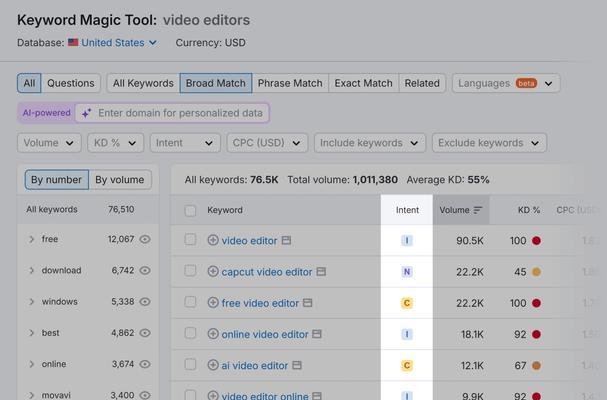Open the Intent filter dropdown
The height and width of the screenshot is (400, 607).
point(185,143)
